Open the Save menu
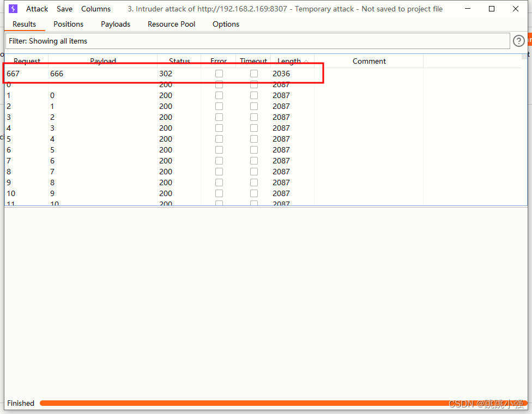This screenshot has width=532, height=414. 64,9
